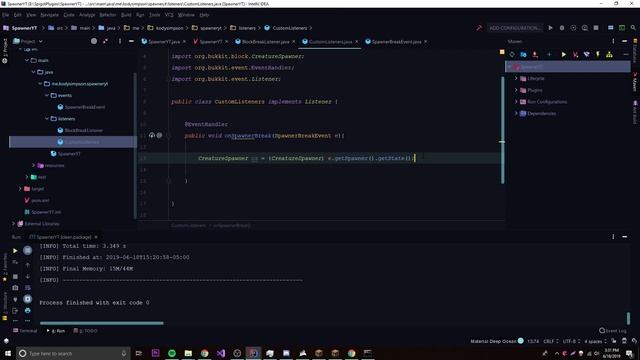The width and height of the screenshot is (640, 360).
Task: Click Maven Run Build play icon
Action: coord(564,54)
